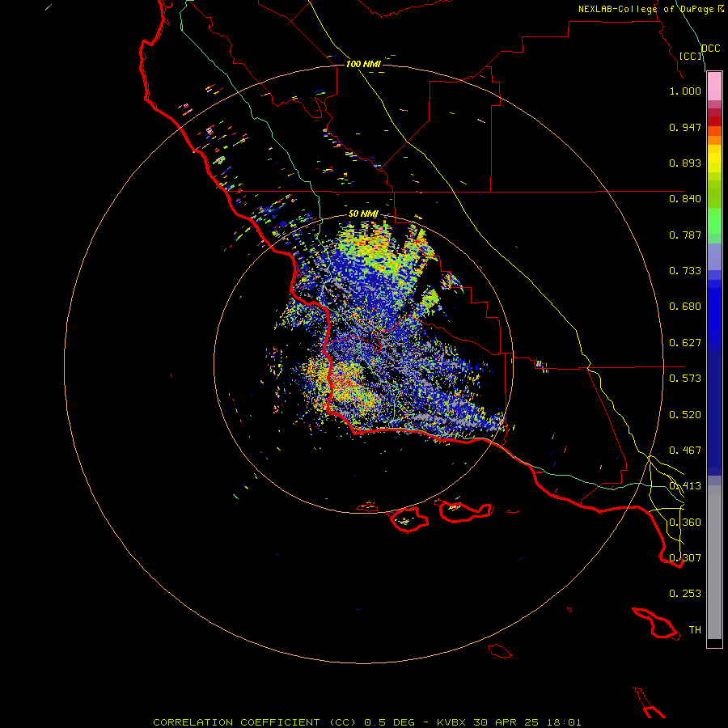Click the 0.253 scale value
The width and height of the screenshot is (728, 728).
[685, 594]
